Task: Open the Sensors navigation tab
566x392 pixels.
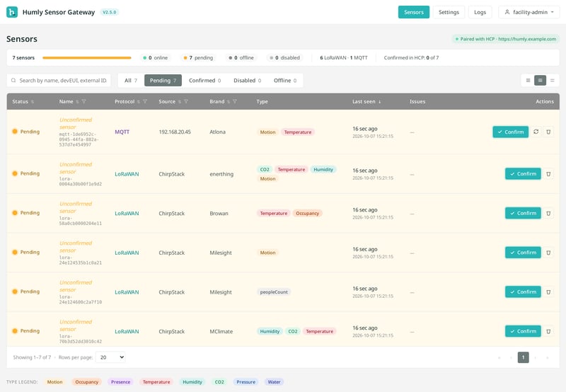Action: pos(414,12)
